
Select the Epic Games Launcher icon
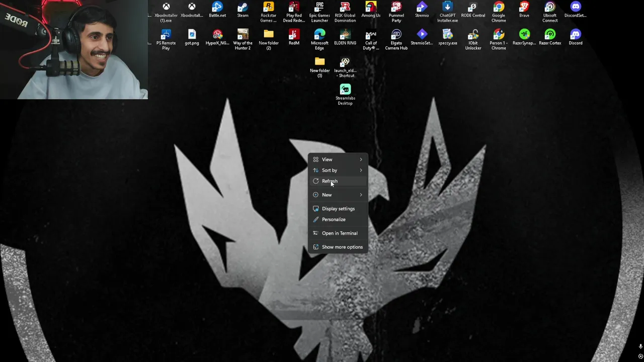[319, 12]
